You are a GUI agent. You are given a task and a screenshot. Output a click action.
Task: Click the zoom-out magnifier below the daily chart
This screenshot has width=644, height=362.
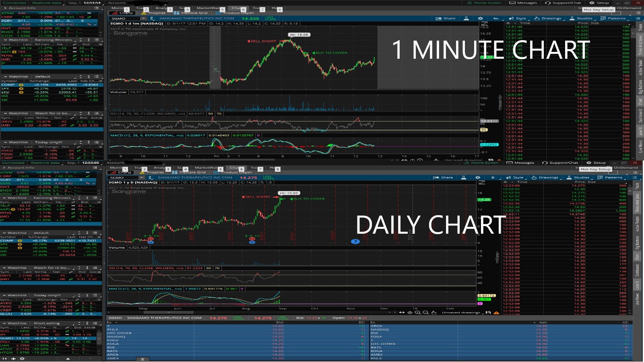pyautogui.click(x=425, y=313)
